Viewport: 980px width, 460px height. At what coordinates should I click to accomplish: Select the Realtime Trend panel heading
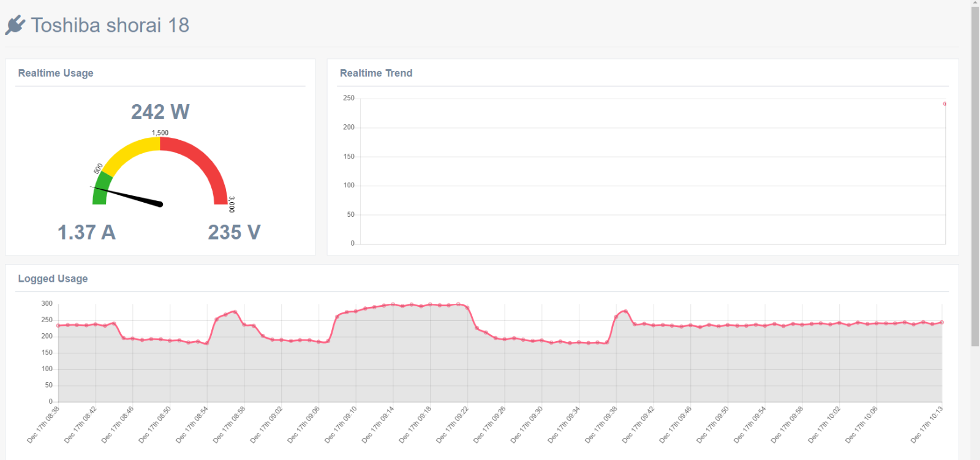(376, 73)
